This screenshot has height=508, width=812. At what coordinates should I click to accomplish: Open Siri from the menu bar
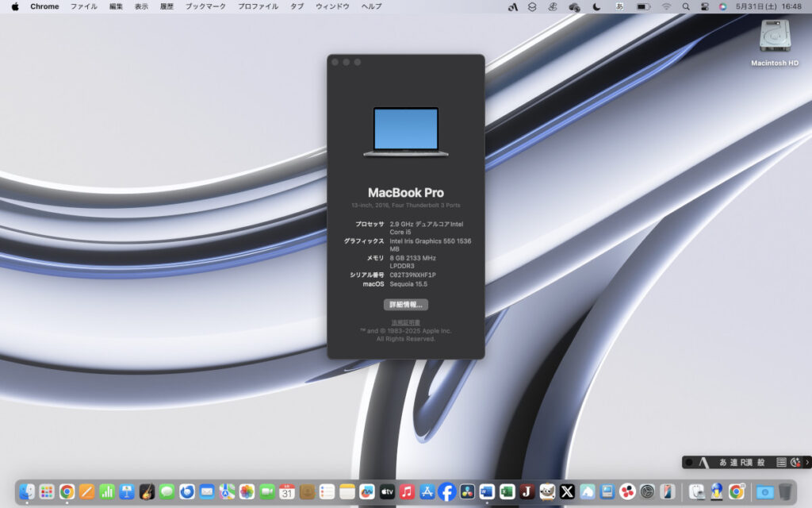(723, 6)
